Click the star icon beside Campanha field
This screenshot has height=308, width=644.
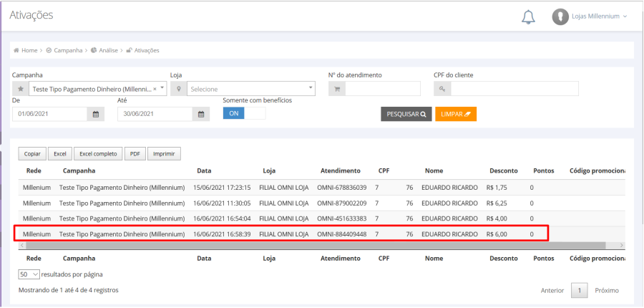tap(20, 89)
